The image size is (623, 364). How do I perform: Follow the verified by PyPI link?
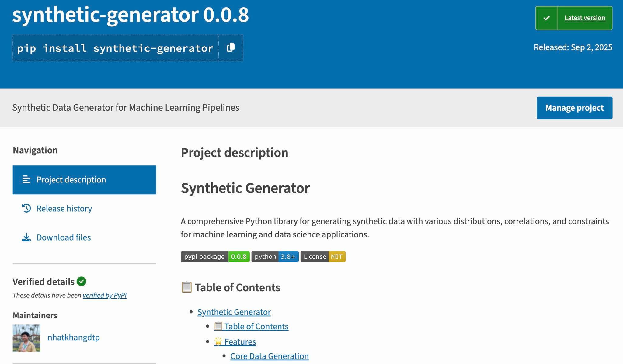[104, 295]
